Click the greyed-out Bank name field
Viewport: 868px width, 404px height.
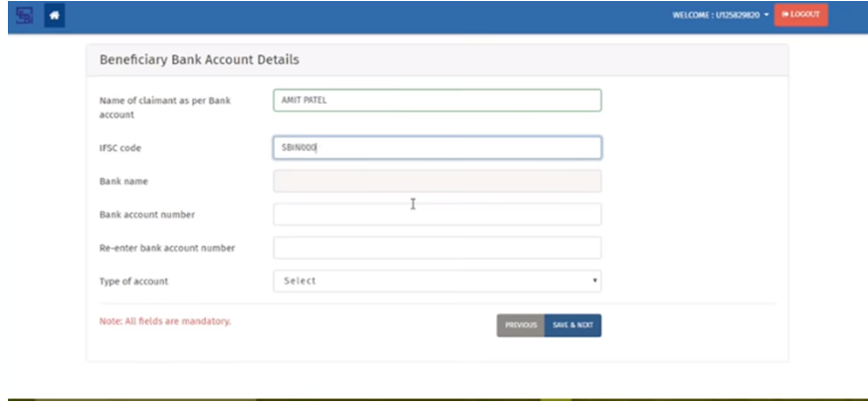coord(436,181)
